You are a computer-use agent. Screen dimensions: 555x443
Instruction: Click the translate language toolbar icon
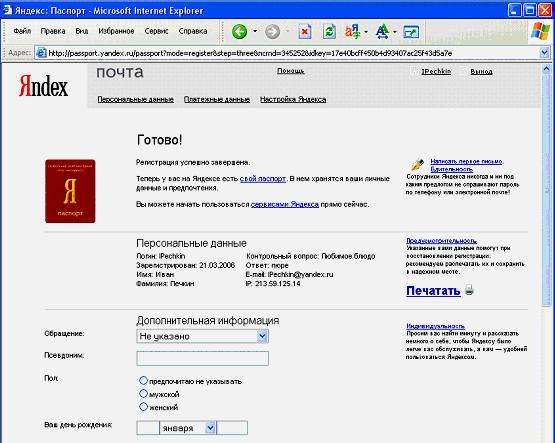tap(353, 31)
